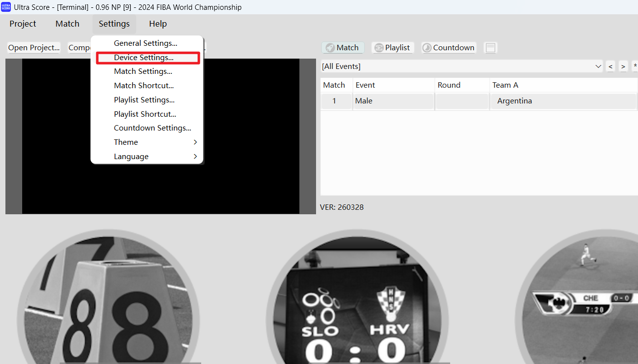Click the list panel icon beside Countdown
The height and width of the screenshot is (364, 638).
pyautogui.click(x=491, y=48)
